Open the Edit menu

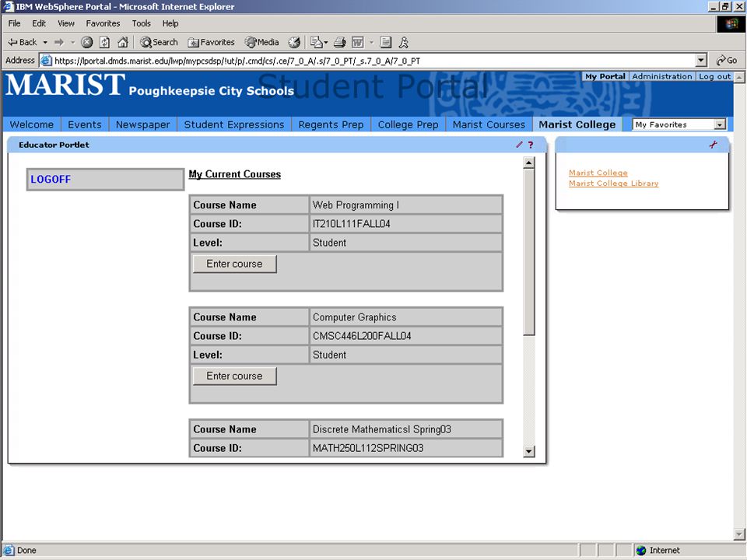point(39,23)
